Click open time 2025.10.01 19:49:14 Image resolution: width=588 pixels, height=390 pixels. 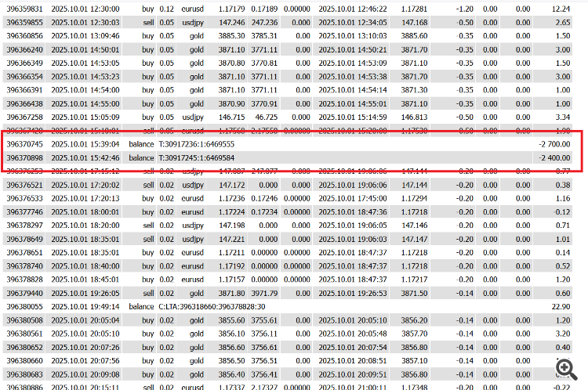pos(85,306)
